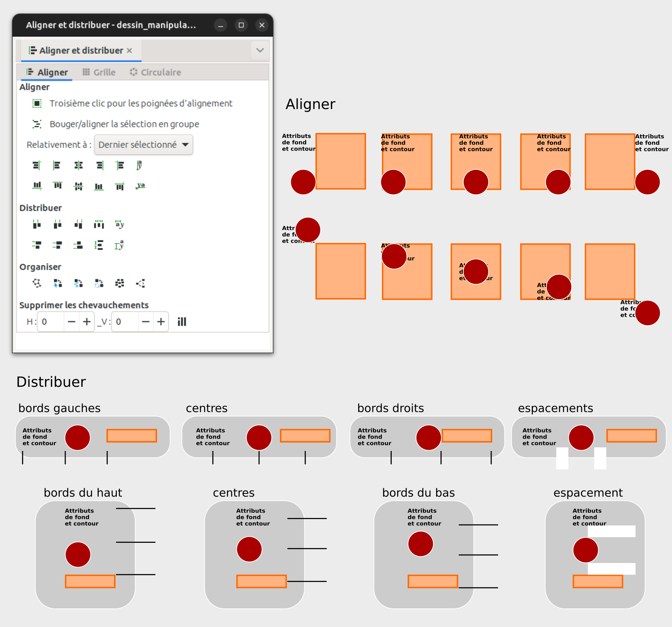Make vertical gaps between objects equal
Image resolution: width=672 pixels, height=627 pixels.
(99, 245)
